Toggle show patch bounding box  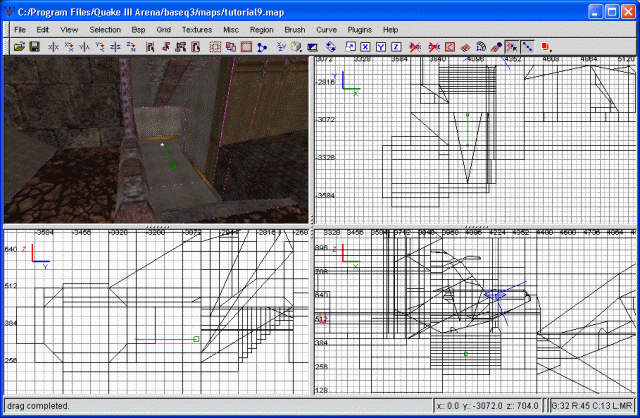[450, 47]
